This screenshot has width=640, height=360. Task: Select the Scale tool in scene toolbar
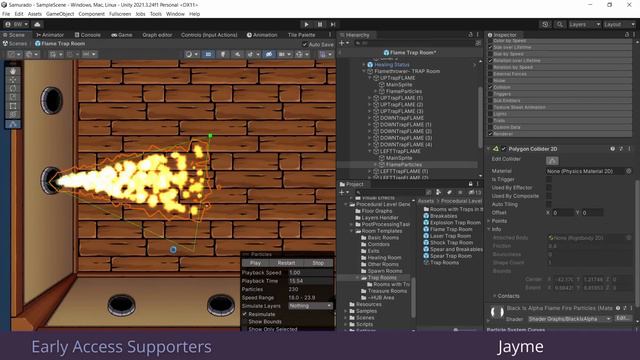[x=13, y=97]
